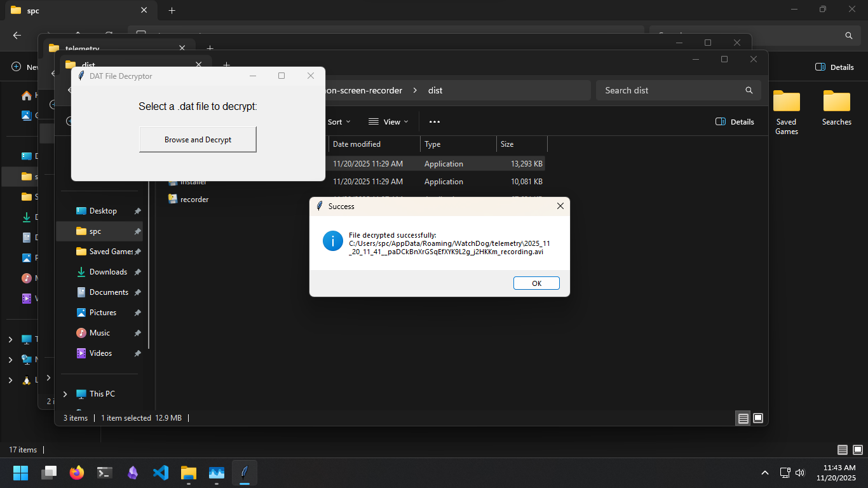Open Windows Terminal from the taskbar
This screenshot has height=488, width=868.
[104, 473]
